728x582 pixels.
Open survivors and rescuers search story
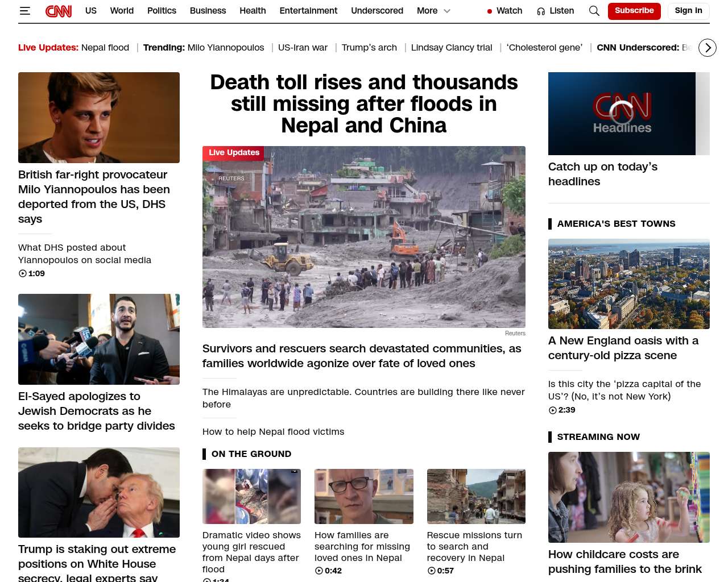362,356
